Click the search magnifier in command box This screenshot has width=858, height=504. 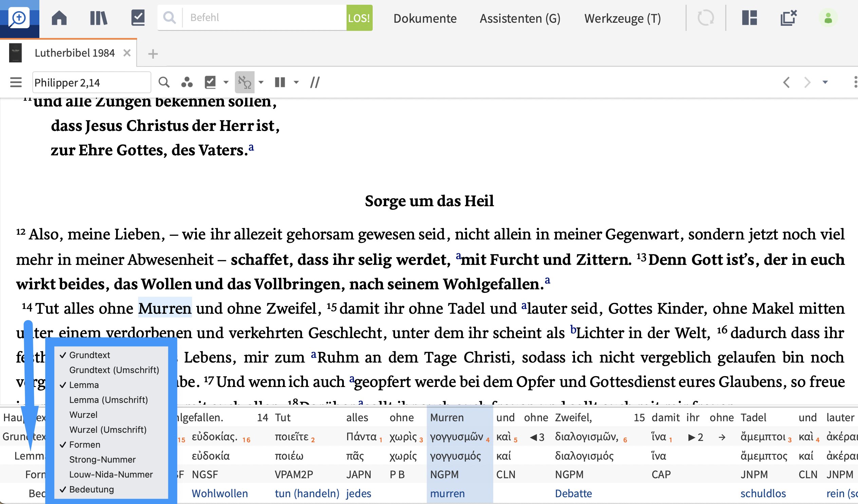coord(170,17)
